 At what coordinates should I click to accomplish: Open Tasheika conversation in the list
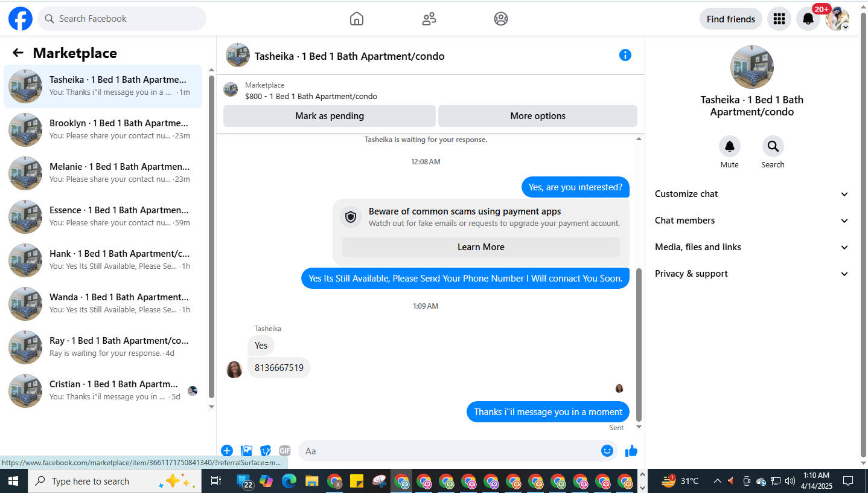[x=103, y=86]
